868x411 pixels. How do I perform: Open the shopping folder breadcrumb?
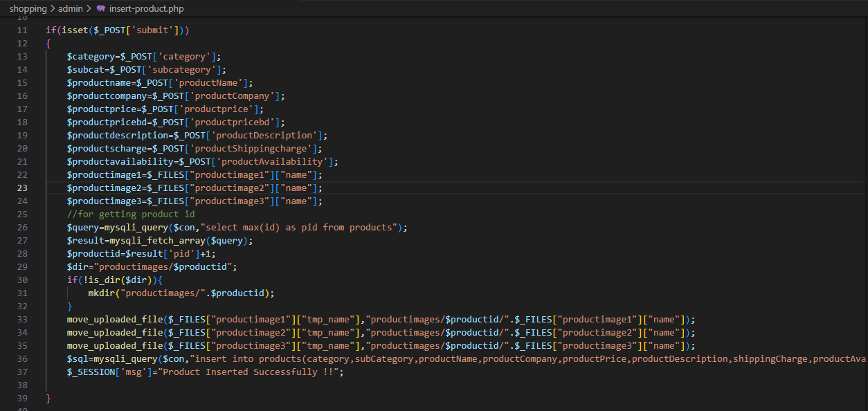(x=28, y=9)
